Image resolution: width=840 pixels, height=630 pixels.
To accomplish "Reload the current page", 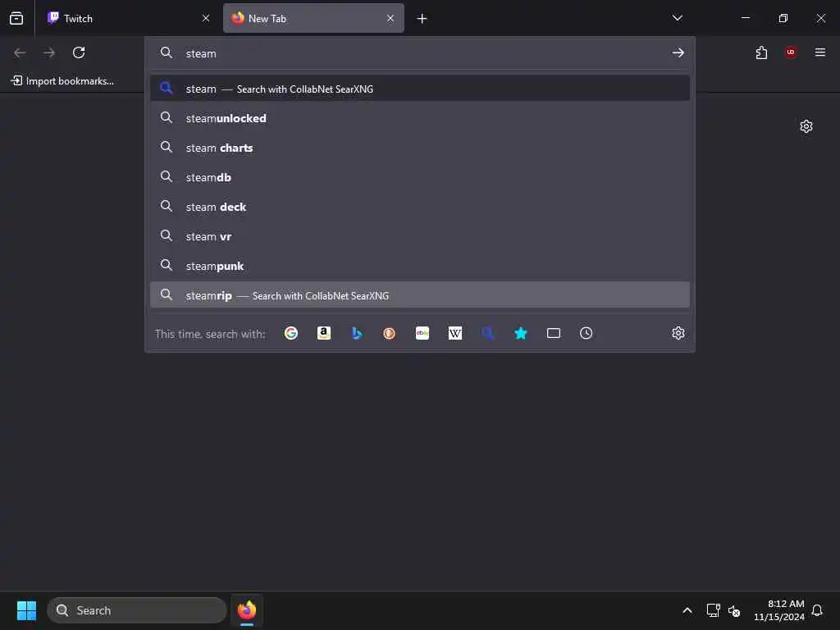I will 79,52.
